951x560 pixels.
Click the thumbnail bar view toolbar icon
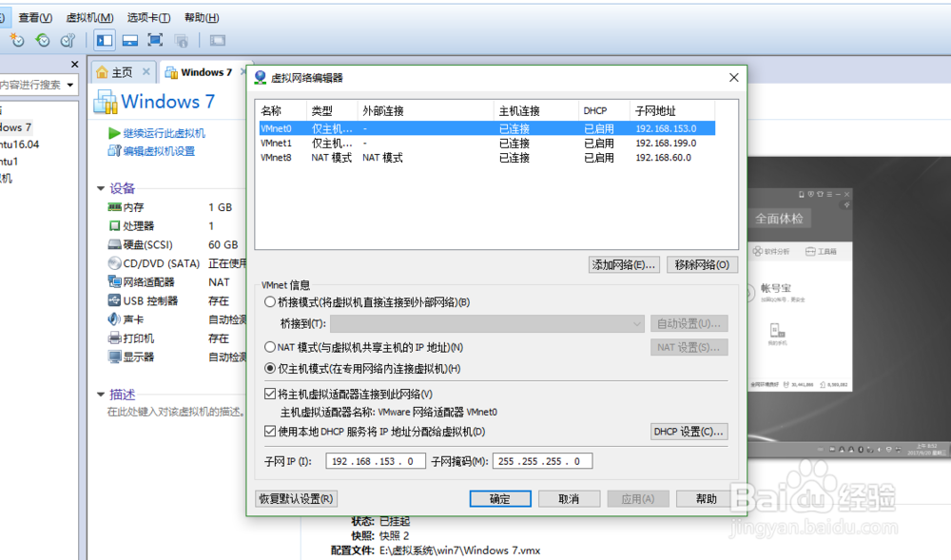click(129, 40)
